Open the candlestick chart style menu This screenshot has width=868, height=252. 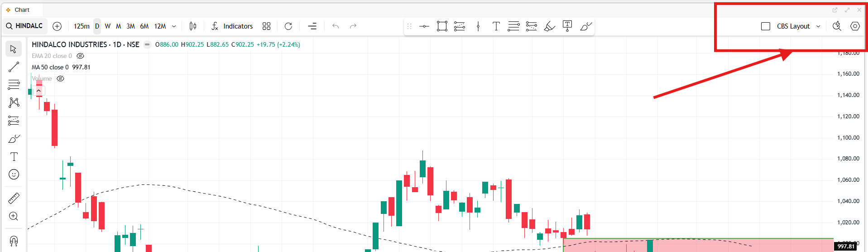click(x=193, y=26)
